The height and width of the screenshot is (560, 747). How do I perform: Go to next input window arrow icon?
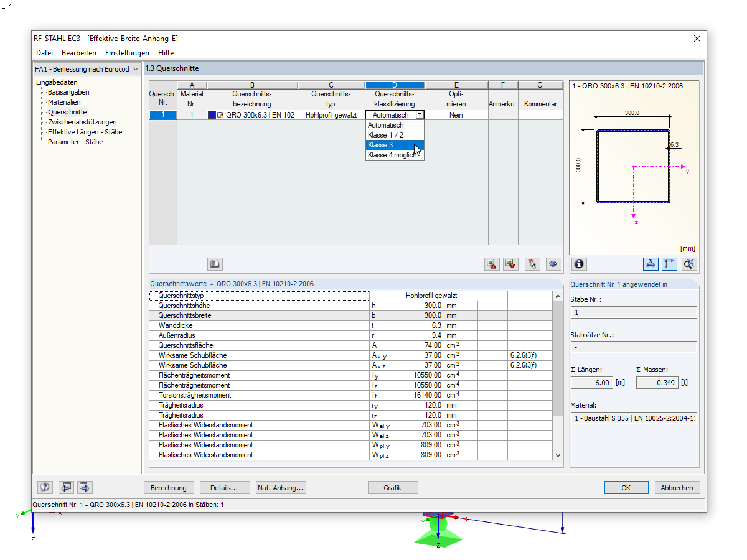pyautogui.click(x=85, y=487)
